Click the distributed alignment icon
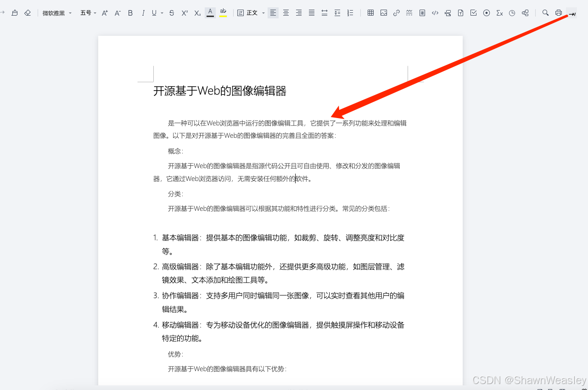The height and width of the screenshot is (390, 588). pyautogui.click(x=325, y=13)
